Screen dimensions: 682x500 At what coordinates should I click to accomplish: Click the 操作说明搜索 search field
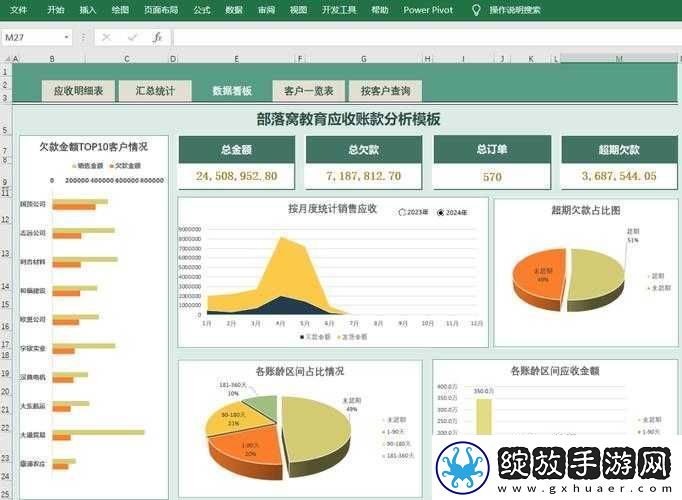tap(515, 10)
